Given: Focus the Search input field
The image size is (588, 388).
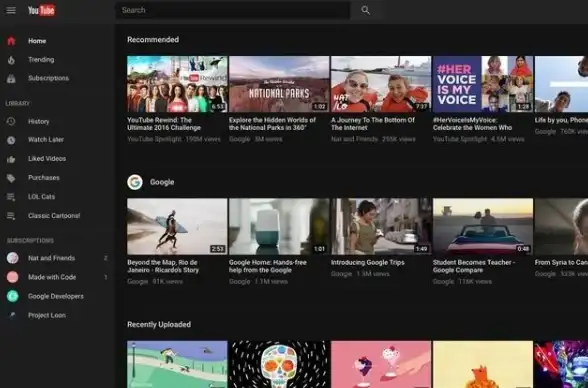Looking at the screenshot, I should pos(233,10).
